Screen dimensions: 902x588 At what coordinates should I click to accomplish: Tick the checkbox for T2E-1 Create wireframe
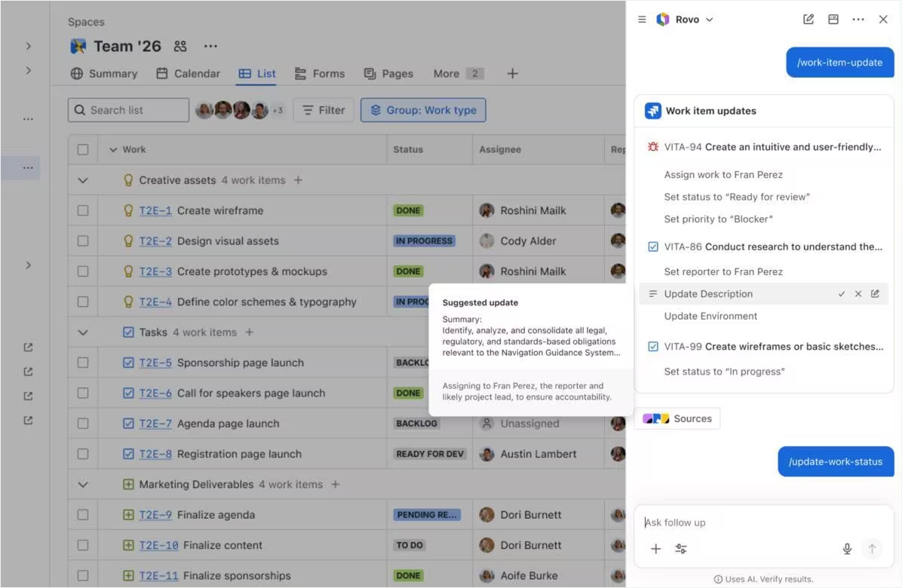(83, 210)
